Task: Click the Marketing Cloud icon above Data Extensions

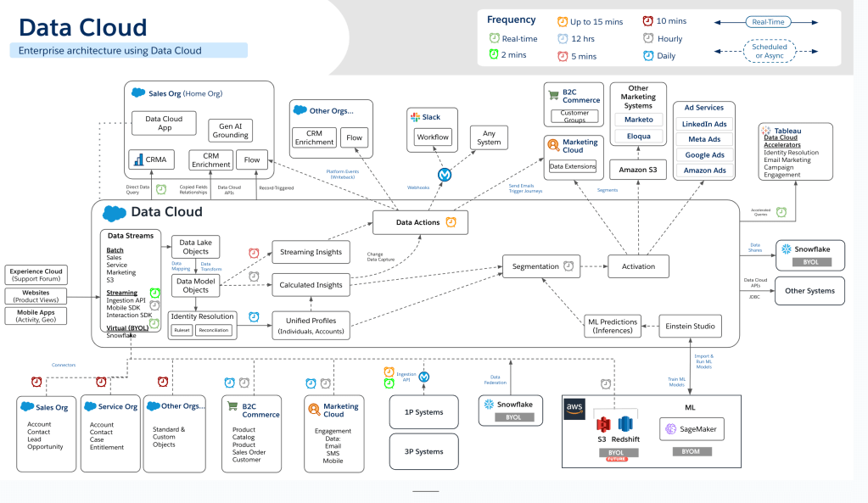Action: click(x=553, y=145)
